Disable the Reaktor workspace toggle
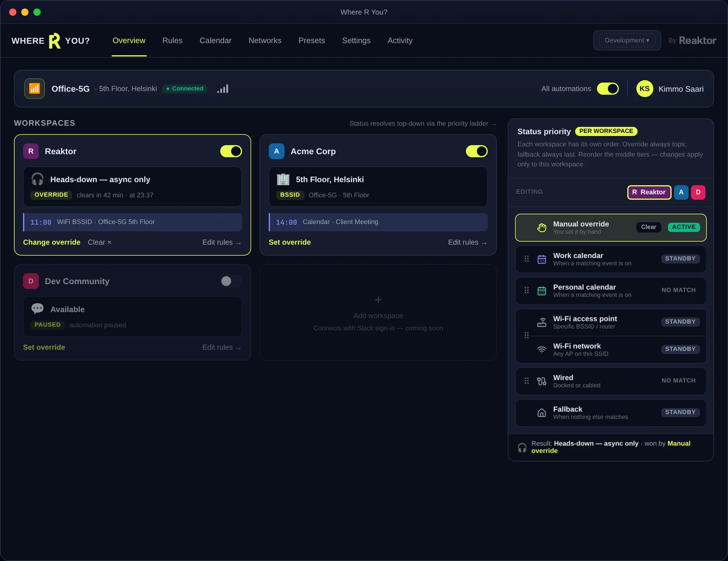The image size is (728, 561). click(x=231, y=151)
